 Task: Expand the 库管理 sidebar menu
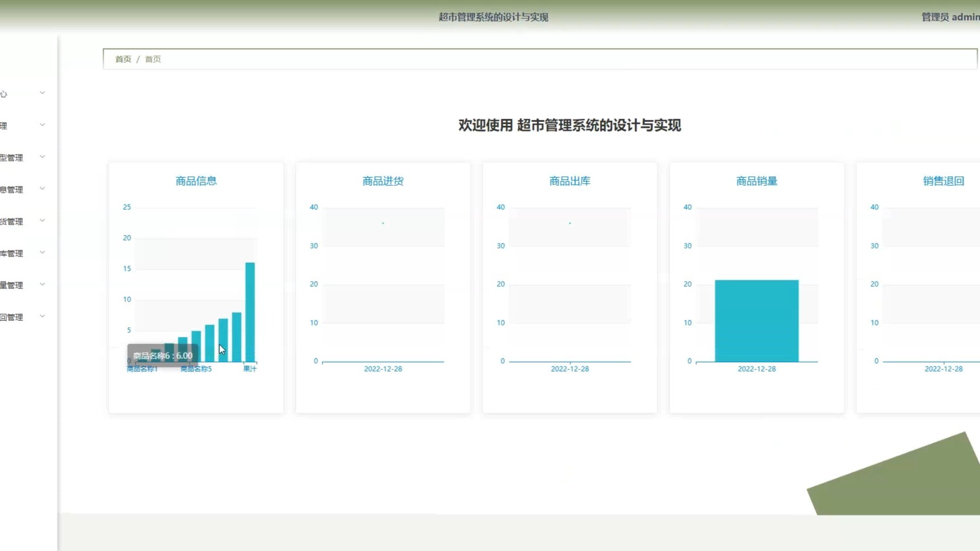[23, 253]
